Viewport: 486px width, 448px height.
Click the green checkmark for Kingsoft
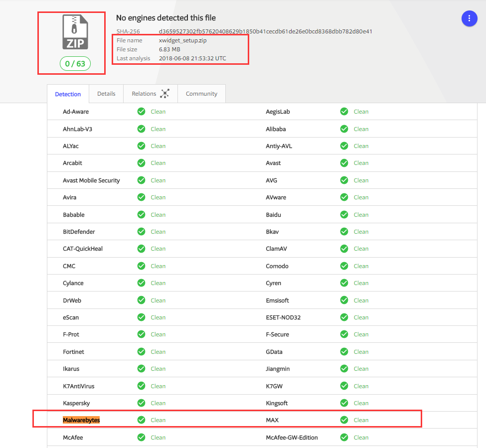point(344,403)
